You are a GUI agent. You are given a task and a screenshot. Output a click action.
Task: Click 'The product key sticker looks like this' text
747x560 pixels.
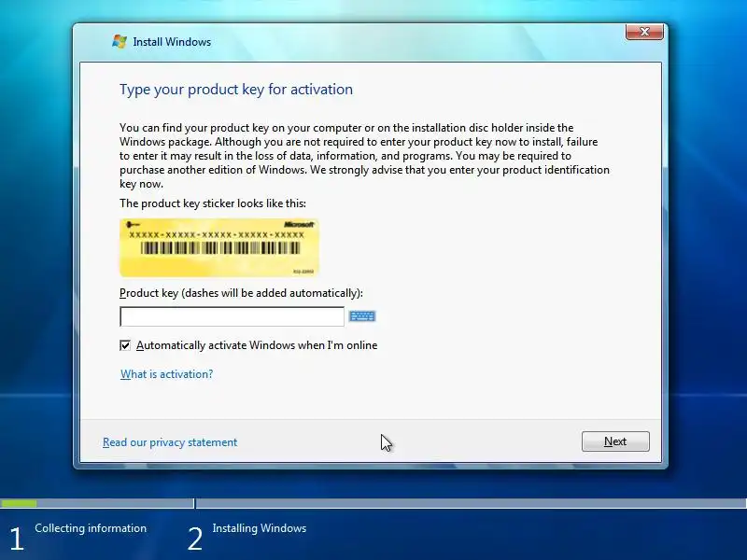pos(213,203)
